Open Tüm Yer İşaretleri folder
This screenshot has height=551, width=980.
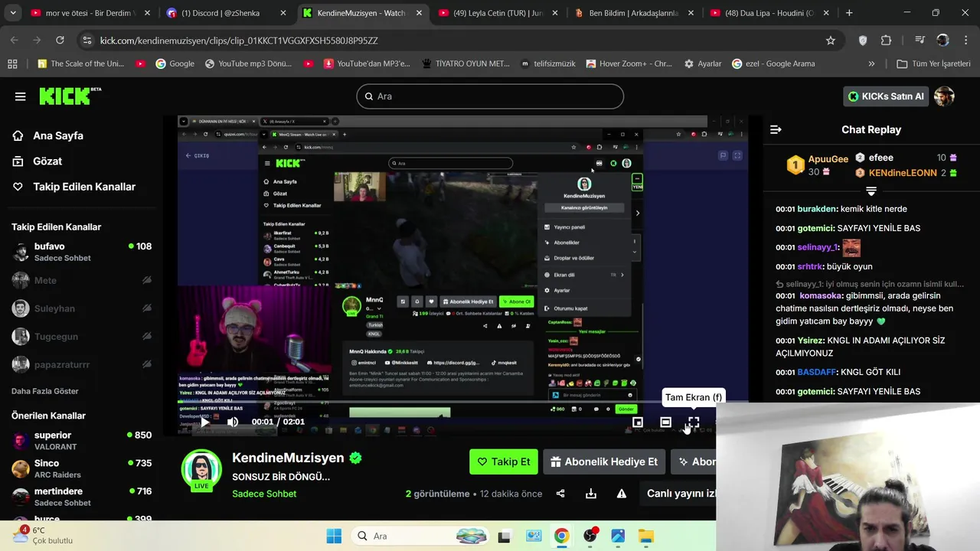pyautogui.click(x=933, y=64)
